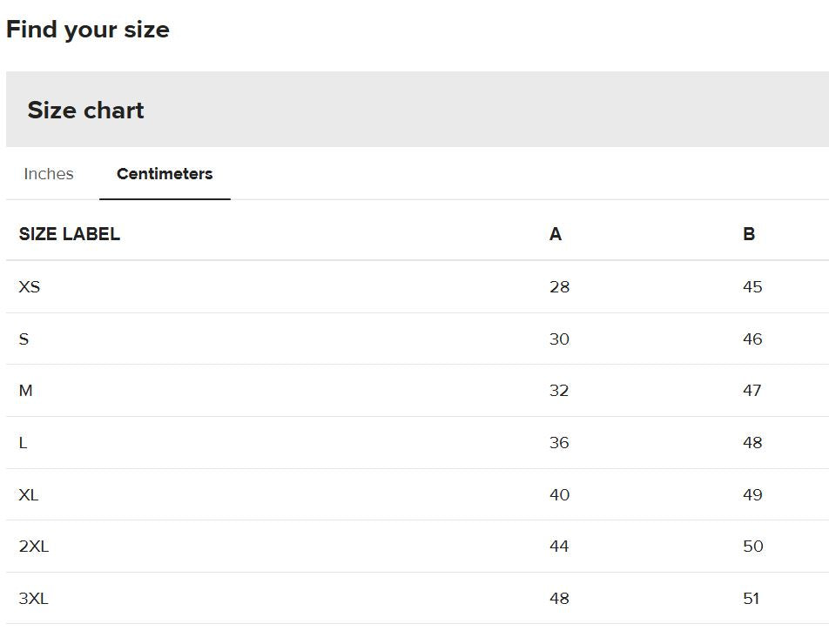
Task: Select the XL size row label
Action: [29, 495]
